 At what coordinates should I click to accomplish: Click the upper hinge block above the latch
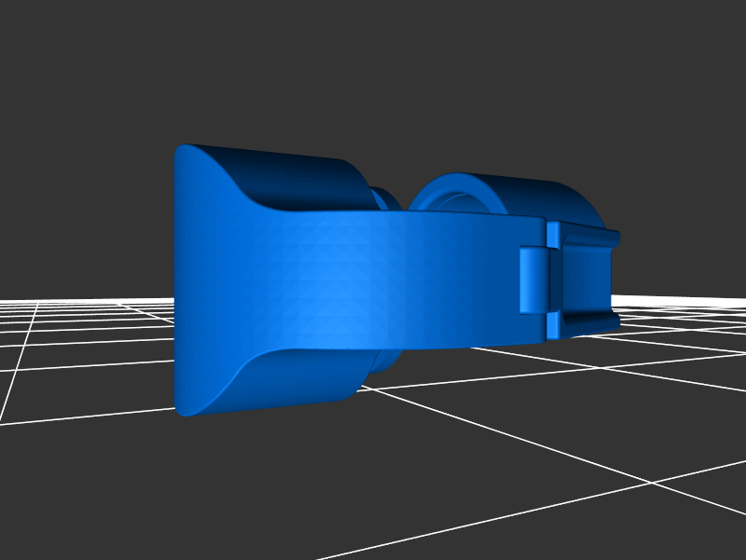pyautogui.click(x=554, y=234)
